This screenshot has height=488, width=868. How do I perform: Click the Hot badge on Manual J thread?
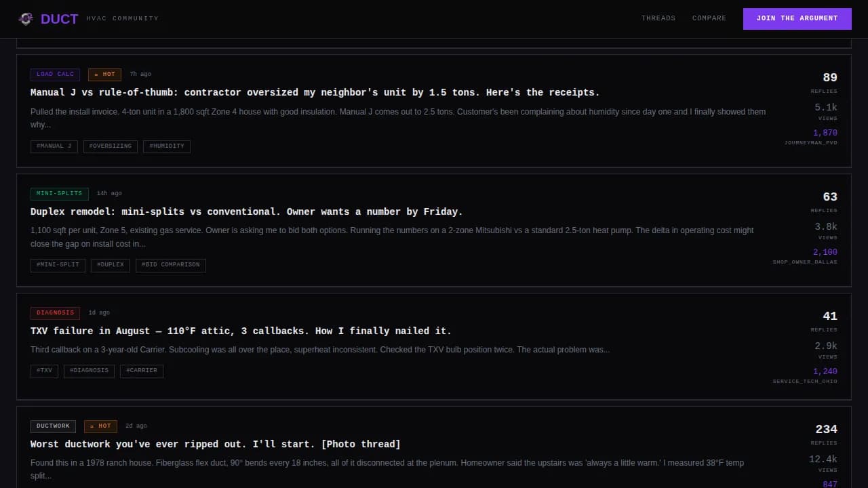104,75
